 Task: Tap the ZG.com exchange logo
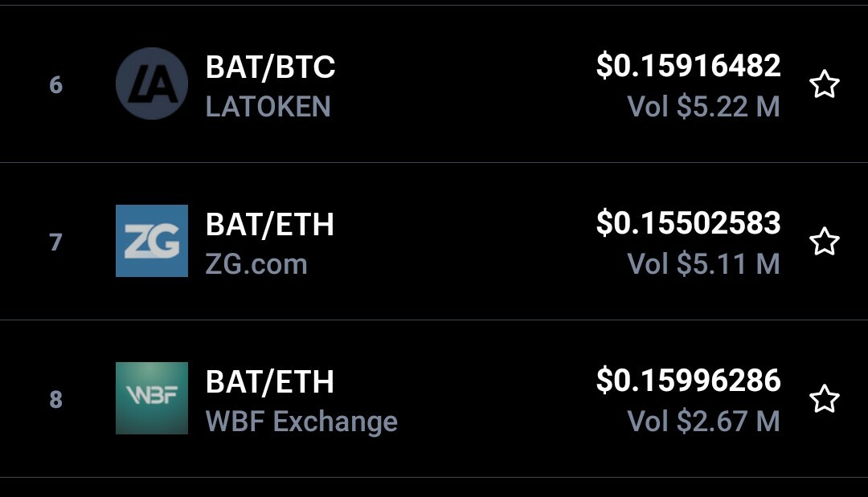(152, 241)
